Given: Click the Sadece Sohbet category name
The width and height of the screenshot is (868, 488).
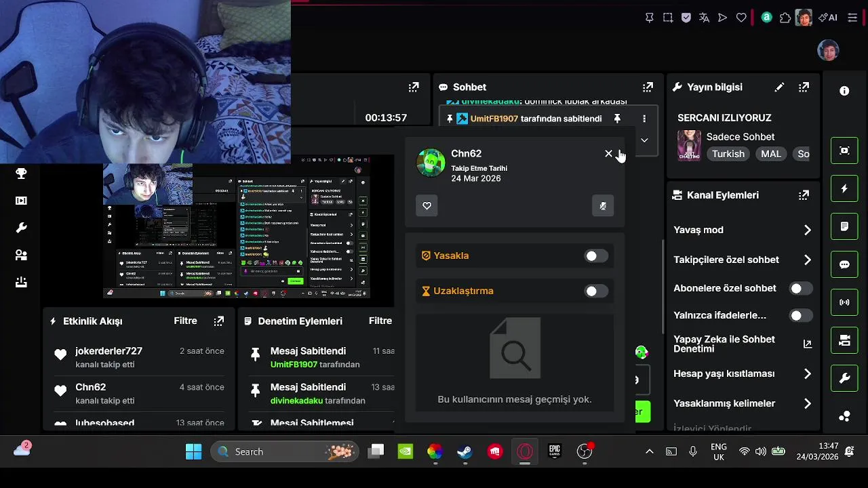Looking at the screenshot, I should pyautogui.click(x=741, y=137).
